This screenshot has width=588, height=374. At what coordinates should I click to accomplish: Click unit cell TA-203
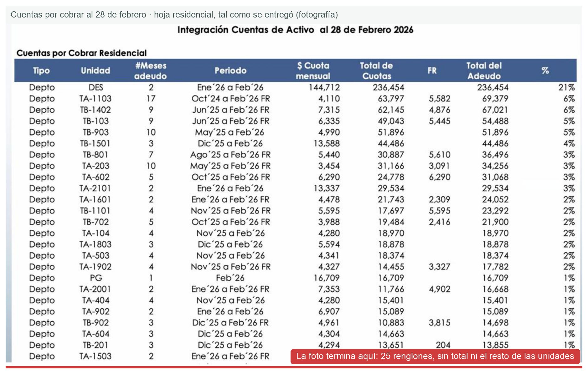pyautogui.click(x=96, y=166)
